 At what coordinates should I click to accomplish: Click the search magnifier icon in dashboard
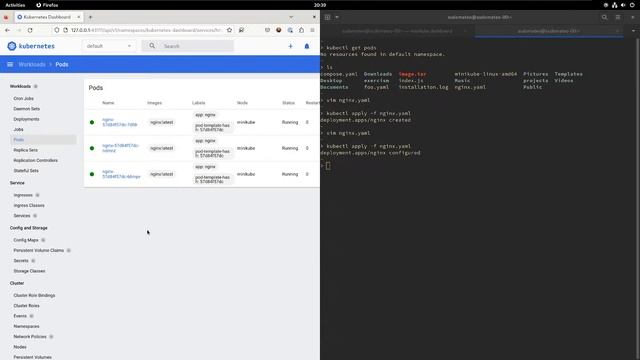152,46
